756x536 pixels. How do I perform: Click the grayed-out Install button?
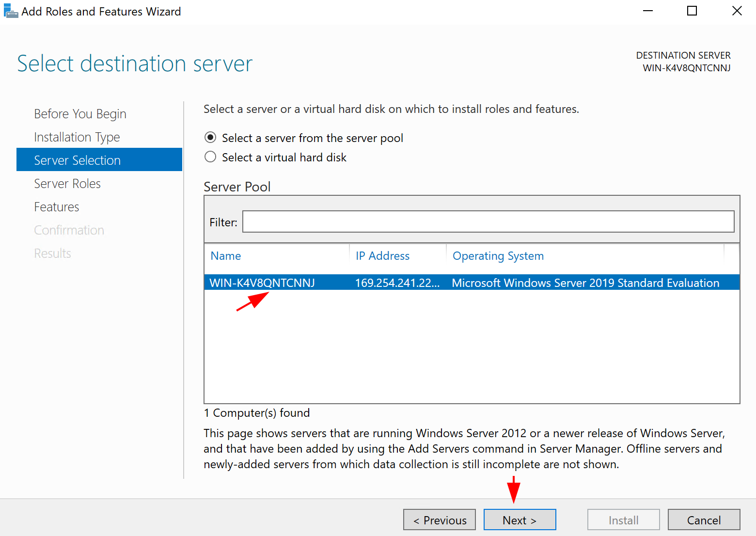(623, 520)
